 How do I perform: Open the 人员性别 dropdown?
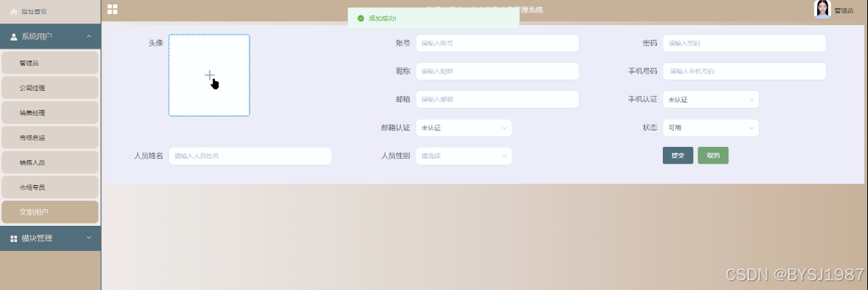click(464, 156)
